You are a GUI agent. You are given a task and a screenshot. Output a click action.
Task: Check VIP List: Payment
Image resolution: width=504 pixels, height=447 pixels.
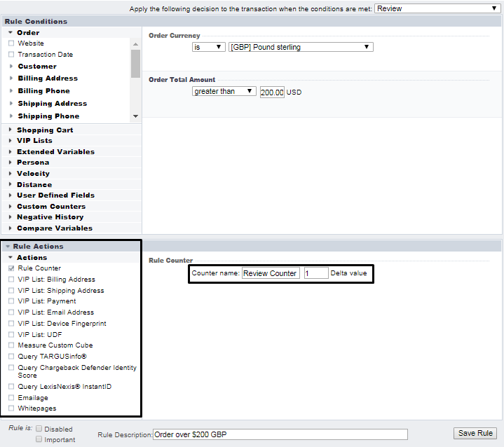pos(11,301)
